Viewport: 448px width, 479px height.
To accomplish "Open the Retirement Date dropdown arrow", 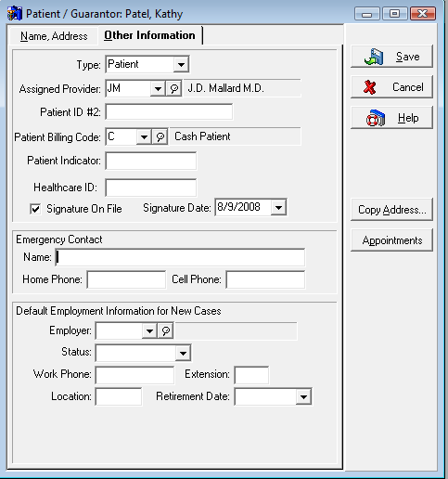I will tap(303, 397).
